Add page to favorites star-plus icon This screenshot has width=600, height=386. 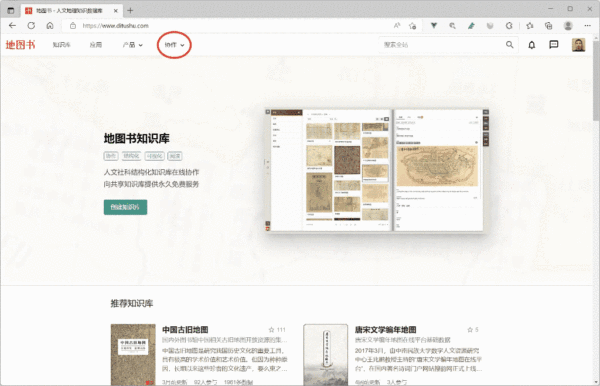(412, 26)
